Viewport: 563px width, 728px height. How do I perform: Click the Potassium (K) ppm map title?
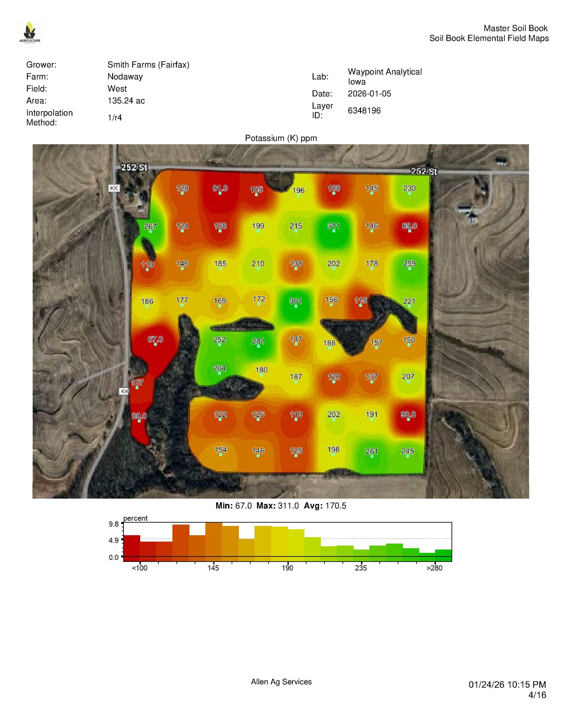(x=281, y=138)
